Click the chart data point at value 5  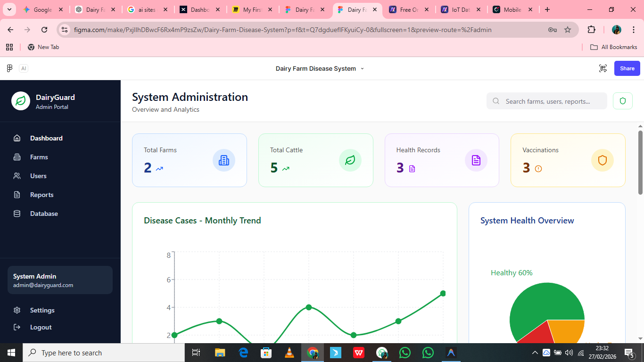click(443, 293)
